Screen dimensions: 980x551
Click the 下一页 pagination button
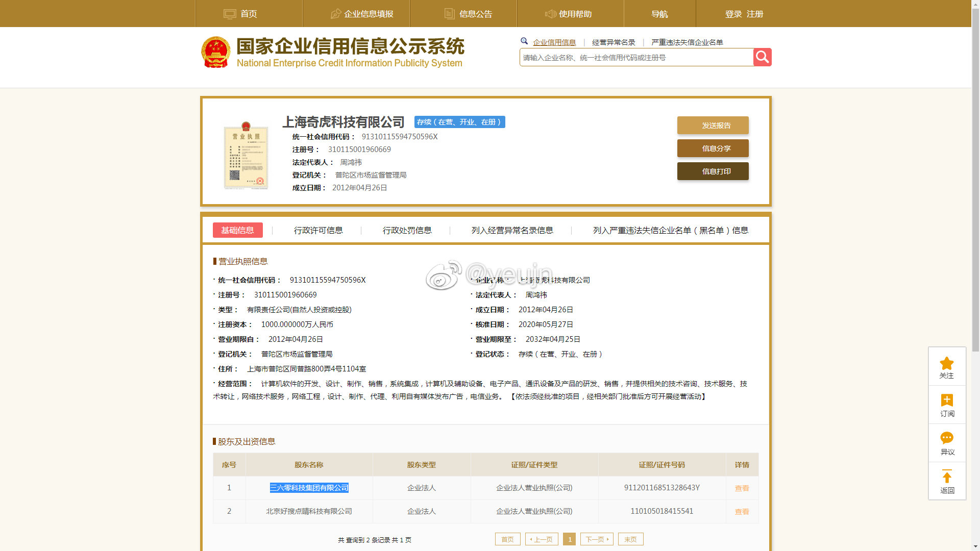[x=597, y=539]
